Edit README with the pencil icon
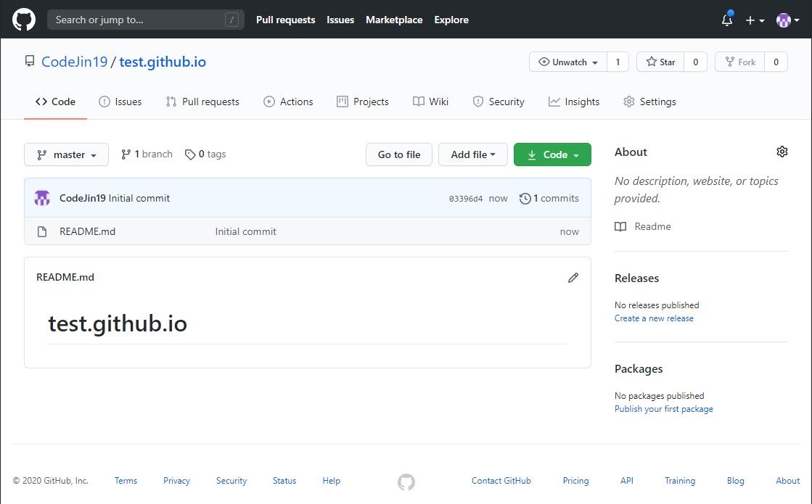Viewport: 812px width, 504px height. (x=573, y=278)
